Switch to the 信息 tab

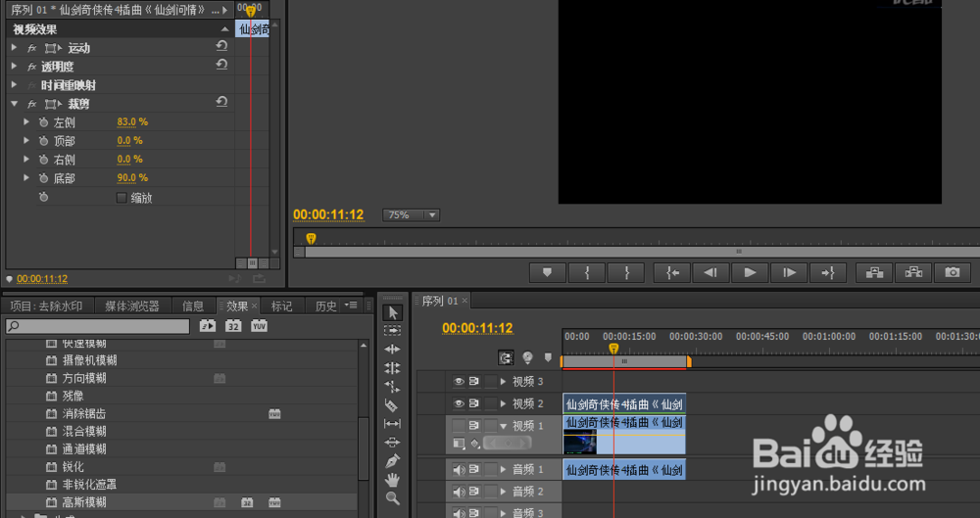192,306
